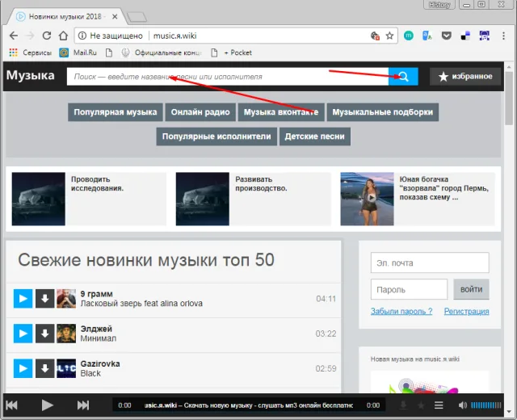This screenshot has width=517, height=420.
Task: Click Ласковый зверь feat alina orlova title
Action: (141, 304)
